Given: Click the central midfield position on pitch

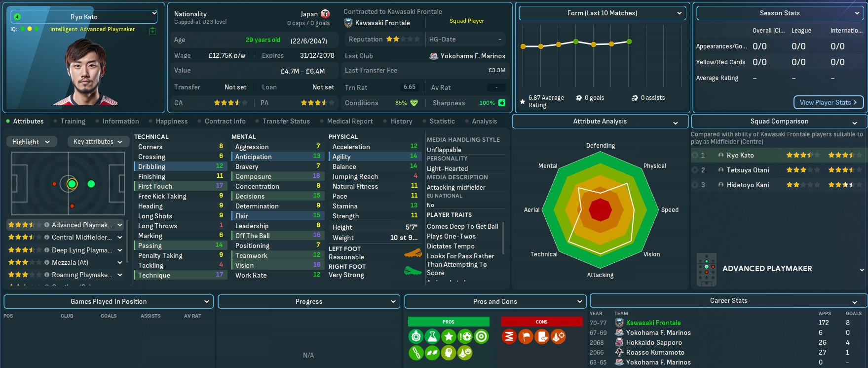Looking at the screenshot, I should (72, 184).
